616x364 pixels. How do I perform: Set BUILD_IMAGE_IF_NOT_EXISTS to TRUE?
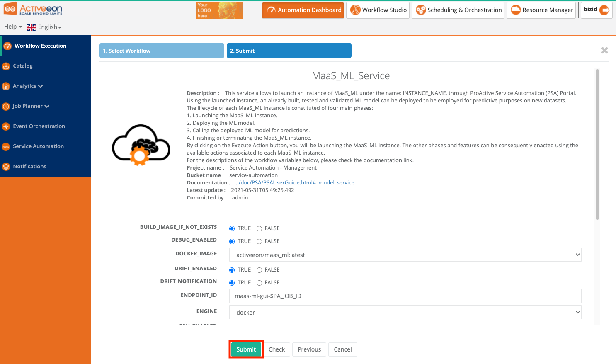[232, 228]
